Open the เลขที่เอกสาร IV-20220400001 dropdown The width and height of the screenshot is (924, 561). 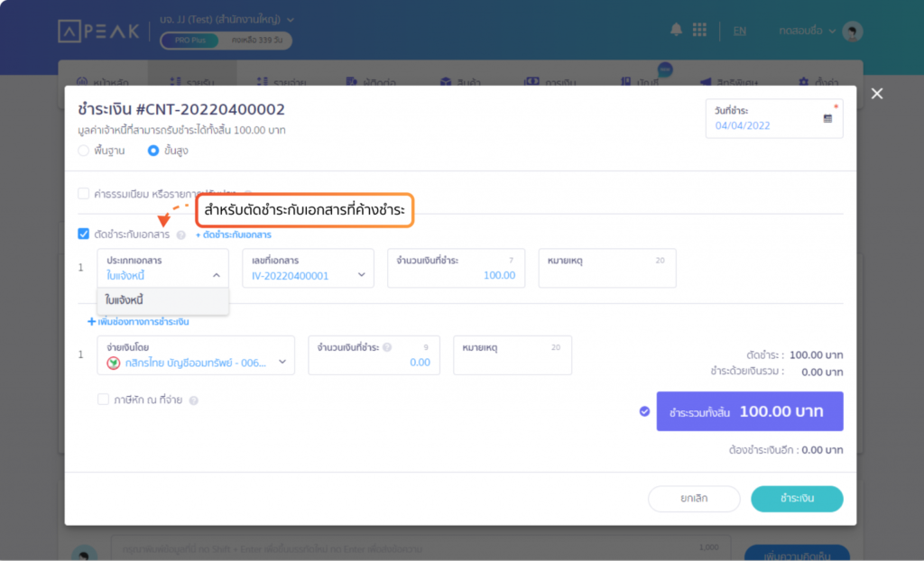click(309, 268)
